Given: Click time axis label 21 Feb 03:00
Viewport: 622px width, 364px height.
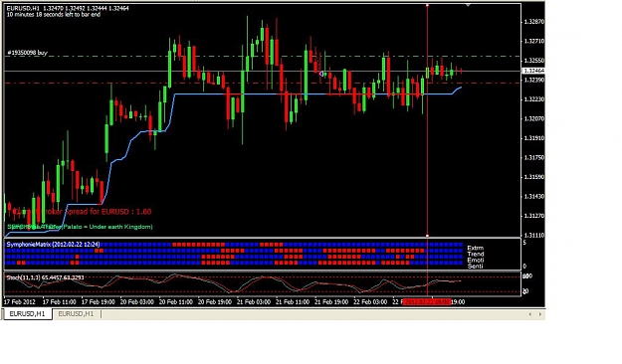Looking at the screenshot, I should click(x=254, y=302).
